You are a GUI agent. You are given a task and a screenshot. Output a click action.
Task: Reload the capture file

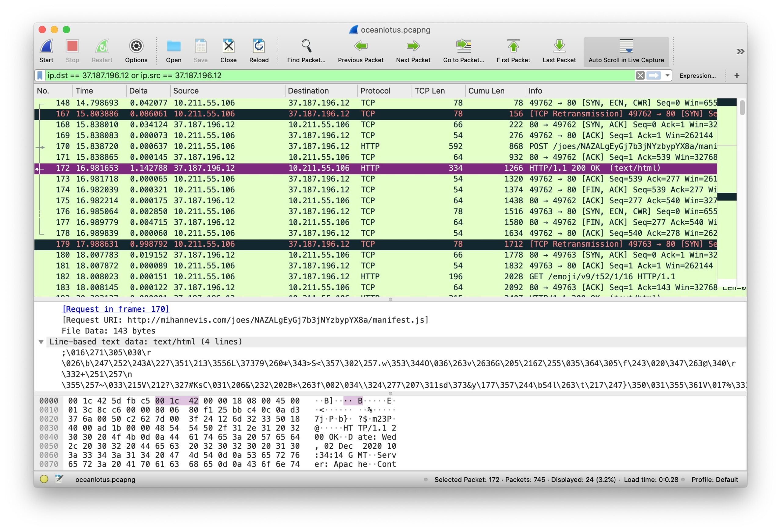(258, 47)
